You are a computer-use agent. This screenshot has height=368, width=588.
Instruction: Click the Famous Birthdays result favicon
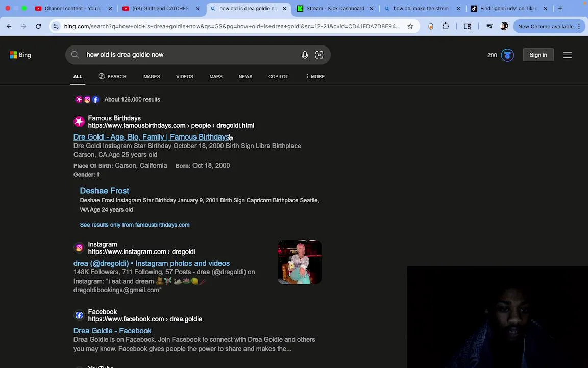pos(79,121)
